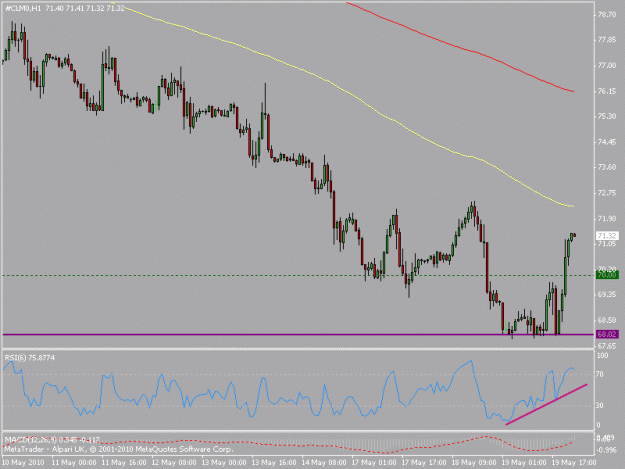
Task: Click the 14 May 08:00 time label
Action: 324,463
